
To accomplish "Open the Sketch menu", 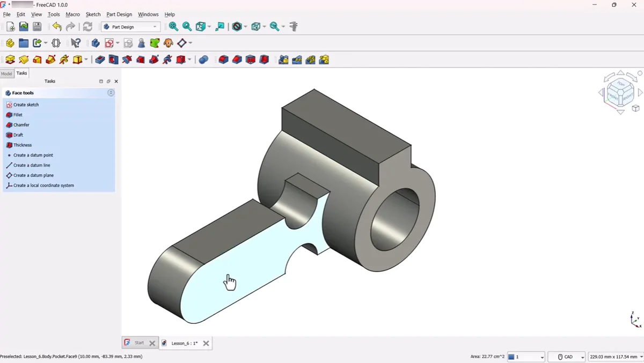I will pos(93,14).
